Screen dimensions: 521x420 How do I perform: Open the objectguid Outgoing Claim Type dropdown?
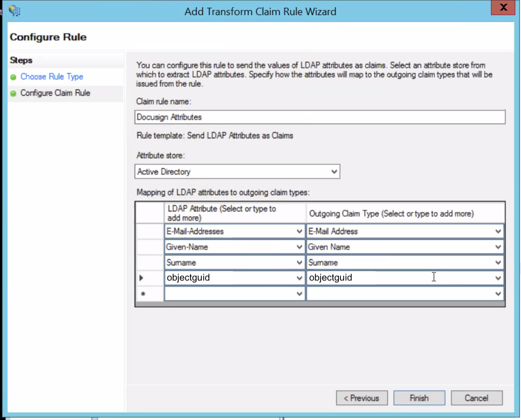499,278
